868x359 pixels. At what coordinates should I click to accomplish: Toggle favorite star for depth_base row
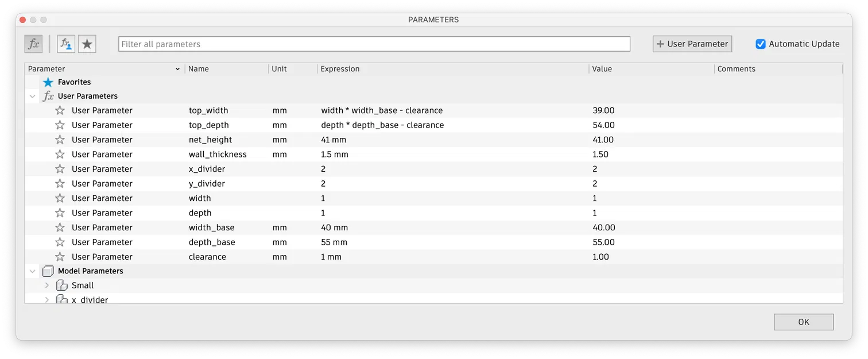click(60, 242)
